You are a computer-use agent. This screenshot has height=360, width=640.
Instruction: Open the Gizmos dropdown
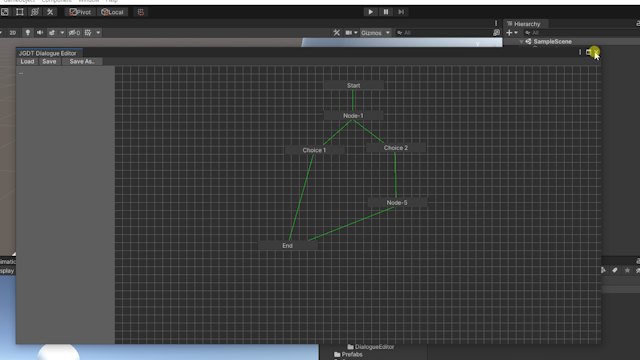(375, 33)
